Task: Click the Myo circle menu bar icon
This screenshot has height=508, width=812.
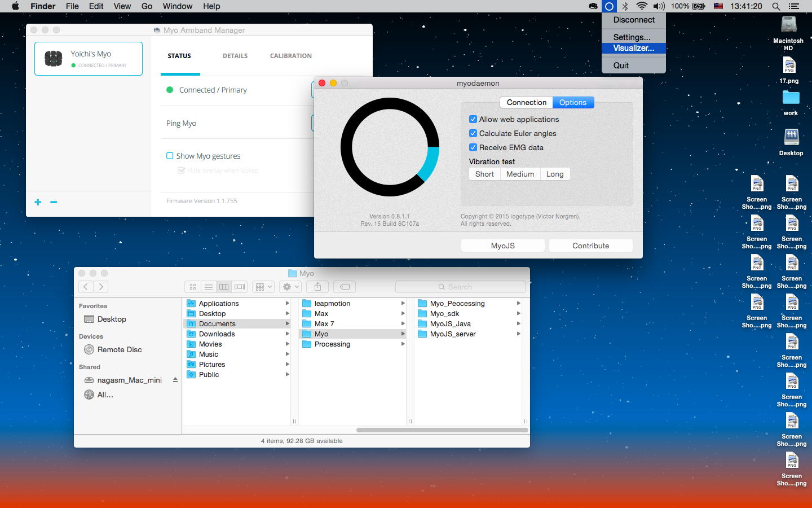Action: (x=609, y=6)
